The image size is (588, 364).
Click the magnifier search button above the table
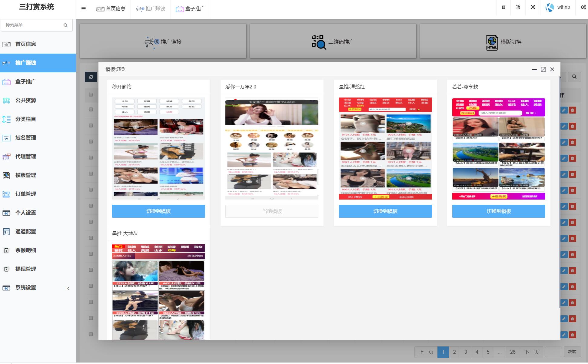click(x=574, y=77)
